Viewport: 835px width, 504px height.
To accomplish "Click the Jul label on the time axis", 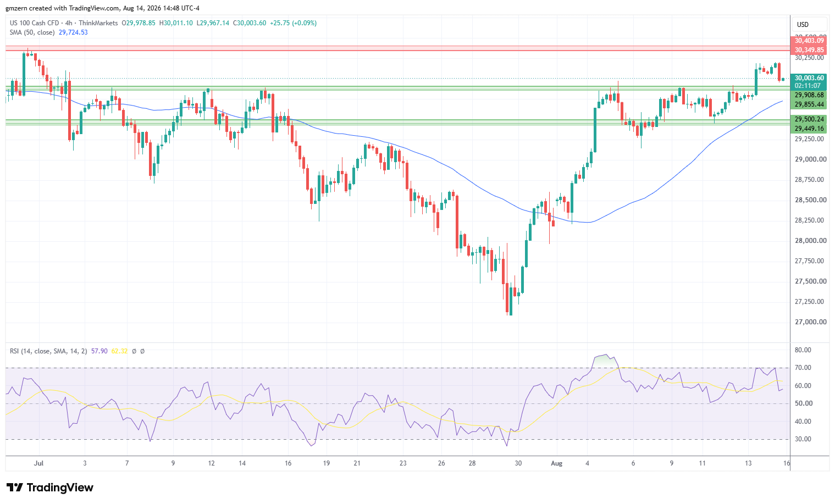I will 38,463.
